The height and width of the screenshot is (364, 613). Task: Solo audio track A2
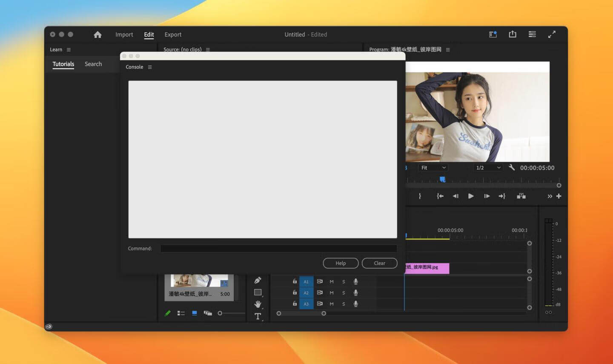[x=344, y=293]
